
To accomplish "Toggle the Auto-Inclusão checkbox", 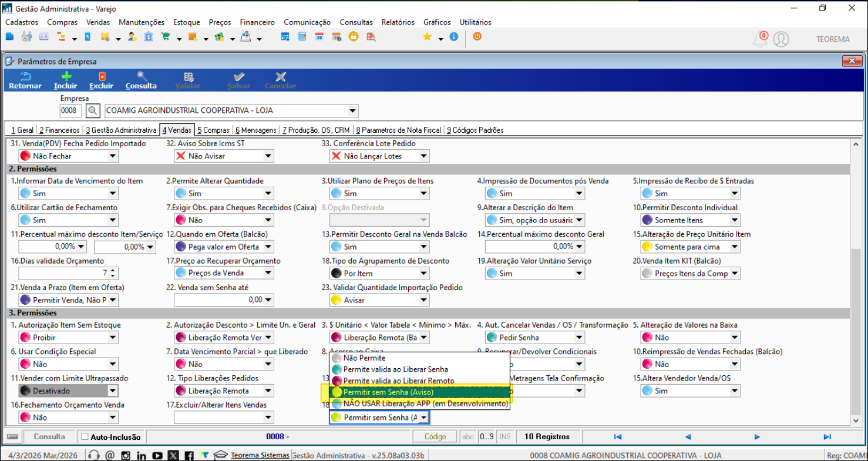I will (x=85, y=437).
